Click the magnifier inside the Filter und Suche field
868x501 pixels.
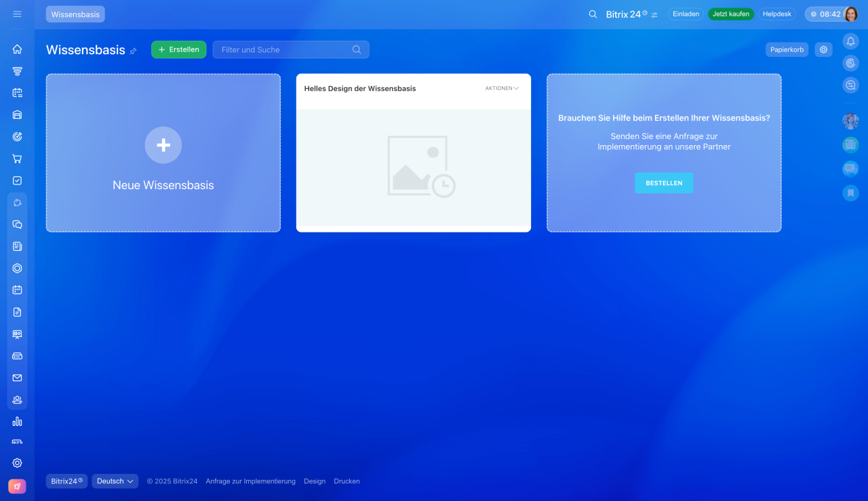[357, 49]
